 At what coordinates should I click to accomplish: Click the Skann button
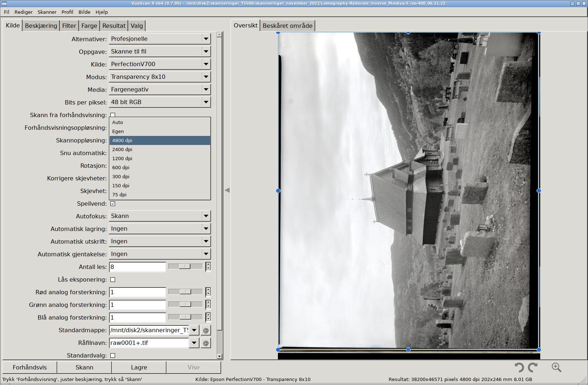[x=84, y=367]
